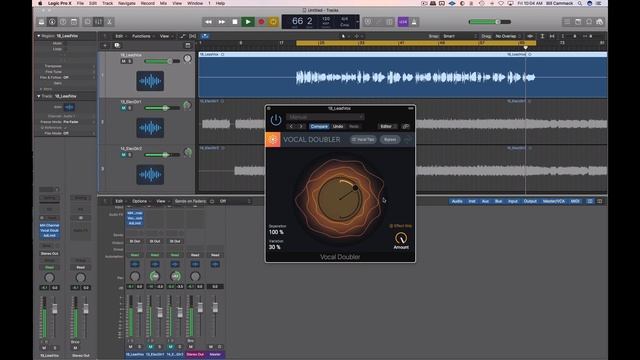Click the Rewind transport button
640x360 pixels.
click(208, 22)
